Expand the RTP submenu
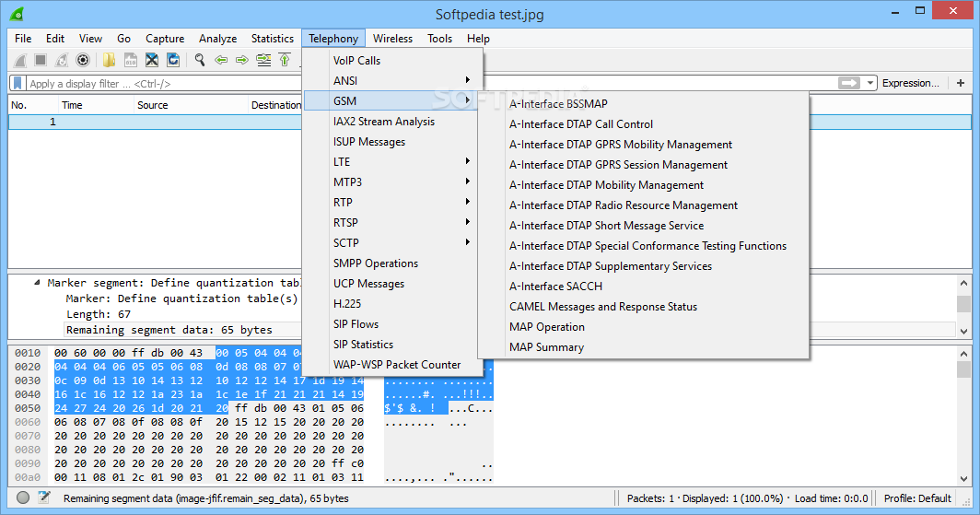Viewport: 980px width, 515px height. [x=392, y=203]
